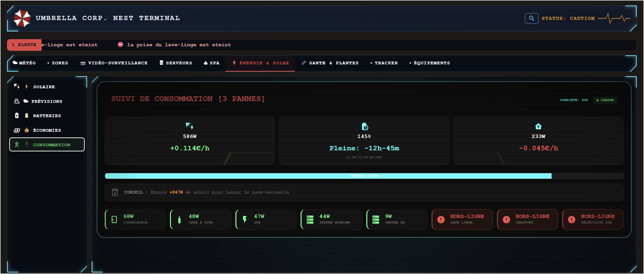Click warning icon on Lave Linge card
Image resolution: width=644 pixels, height=274 pixels.
tap(441, 219)
